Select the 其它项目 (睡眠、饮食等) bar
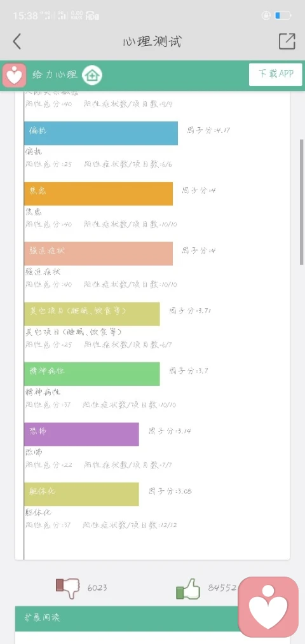 tap(91, 314)
